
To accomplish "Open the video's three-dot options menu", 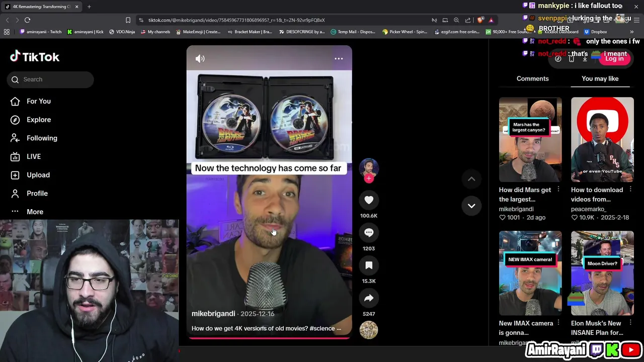I will tap(339, 59).
